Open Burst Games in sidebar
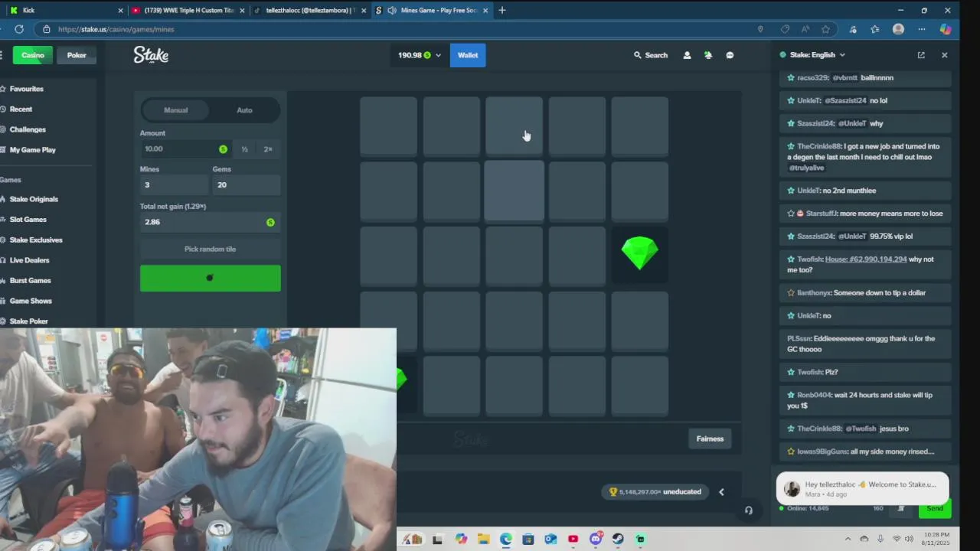 click(x=30, y=281)
